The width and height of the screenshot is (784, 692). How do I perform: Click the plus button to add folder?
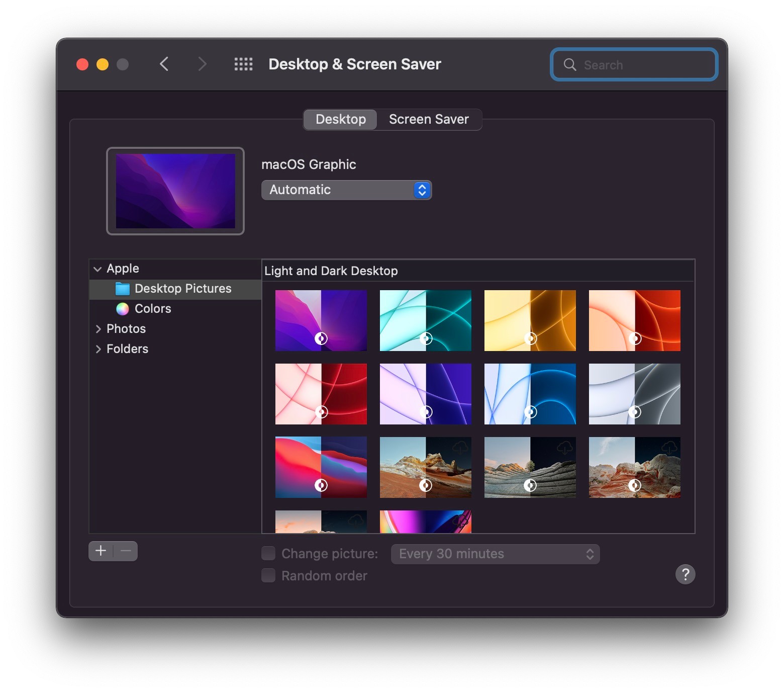click(101, 551)
